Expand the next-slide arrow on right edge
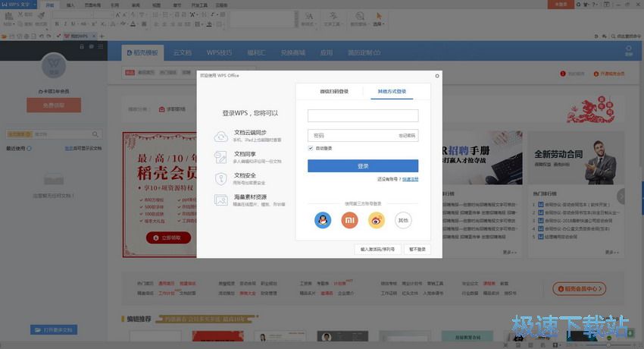Viewport: 644px width, 349px height. click(621, 197)
